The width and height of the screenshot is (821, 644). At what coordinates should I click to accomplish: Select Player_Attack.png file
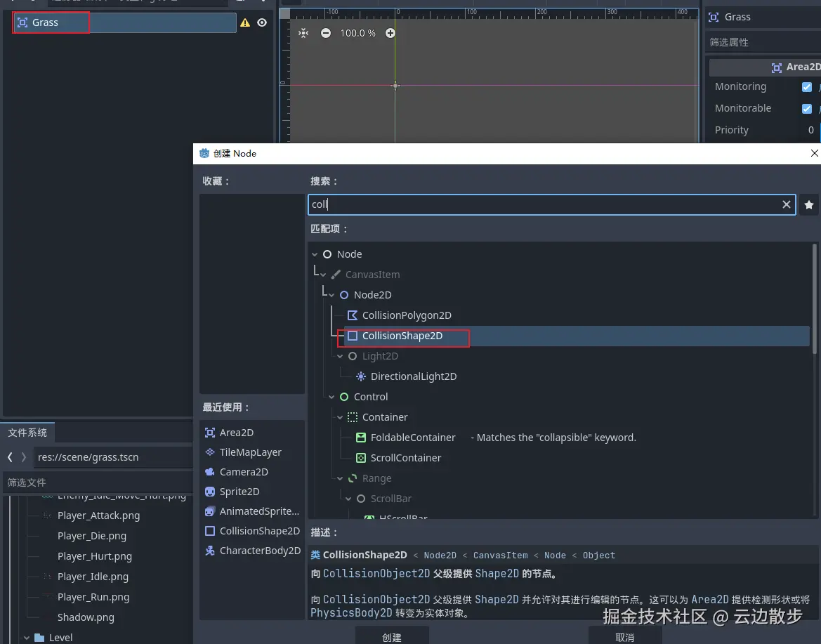pos(98,515)
